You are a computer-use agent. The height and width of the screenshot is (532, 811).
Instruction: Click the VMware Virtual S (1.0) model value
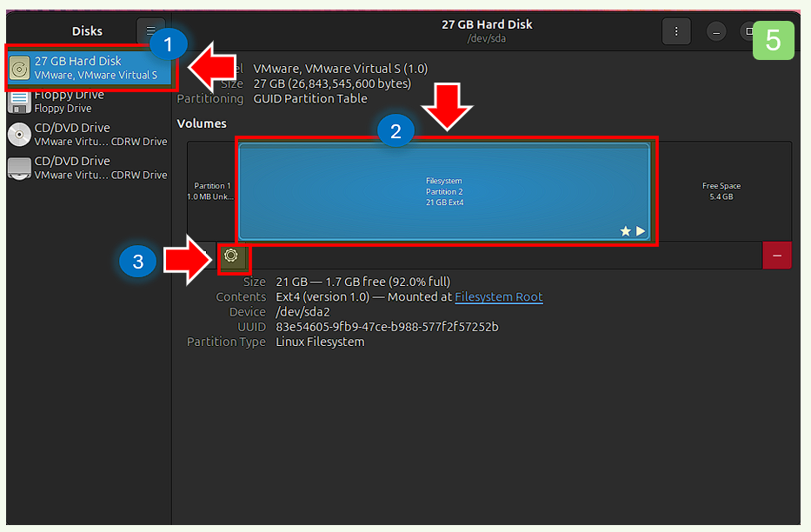[x=341, y=69]
